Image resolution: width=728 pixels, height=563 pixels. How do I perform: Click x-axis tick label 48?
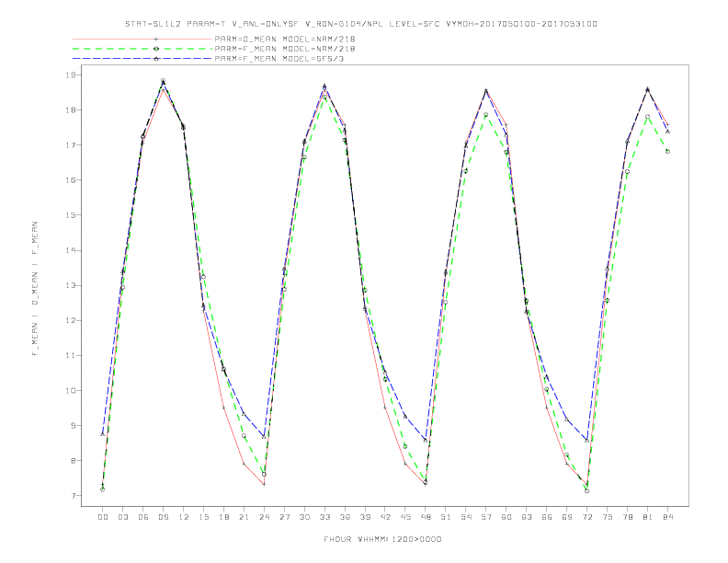click(426, 517)
